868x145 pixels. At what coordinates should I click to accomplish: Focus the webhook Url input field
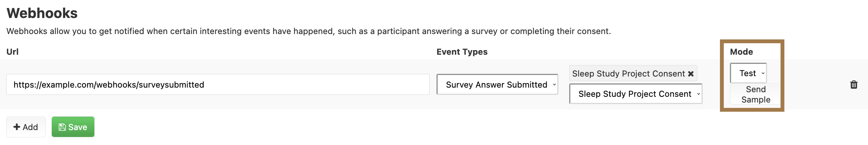(218, 85)
